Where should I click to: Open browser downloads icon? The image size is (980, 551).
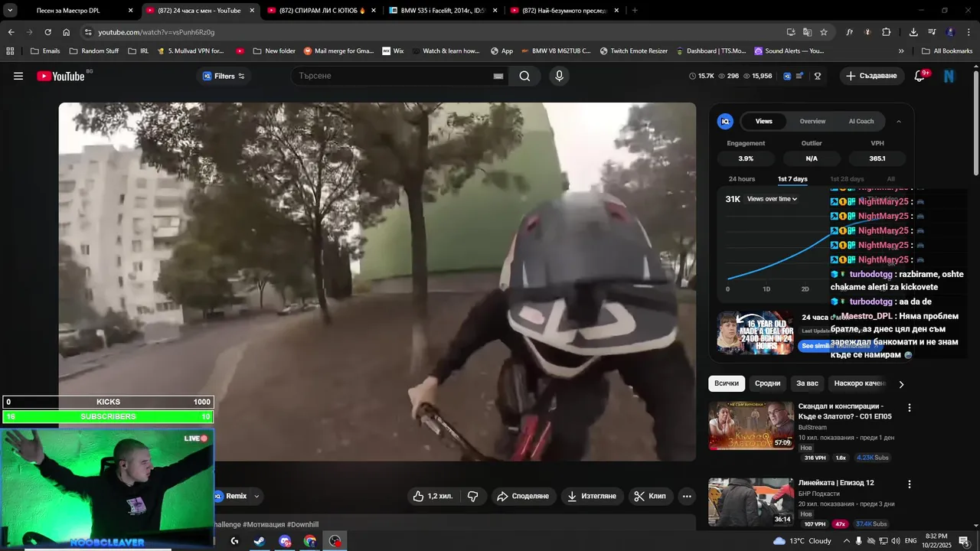(x=913, y=32)
